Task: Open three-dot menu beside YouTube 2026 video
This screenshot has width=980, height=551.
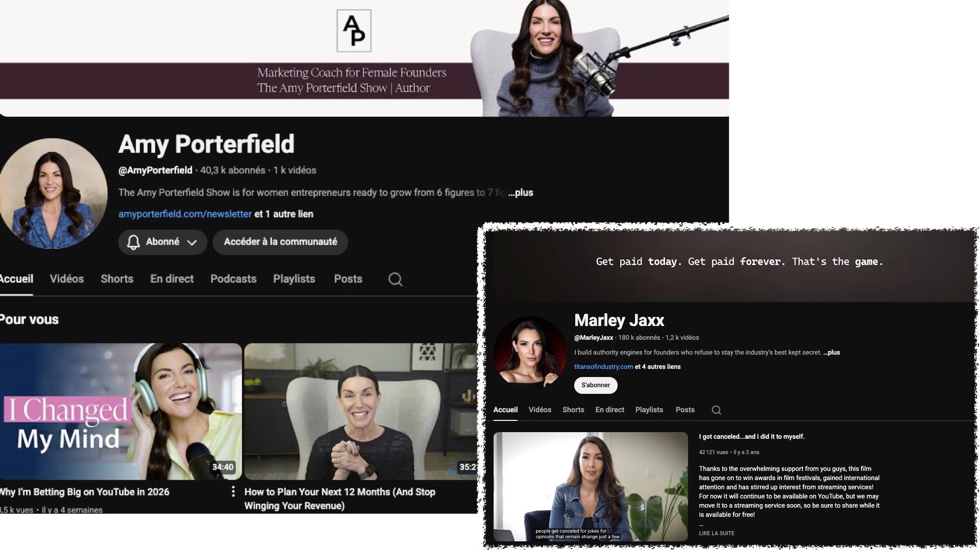Action: coord(233,491)
